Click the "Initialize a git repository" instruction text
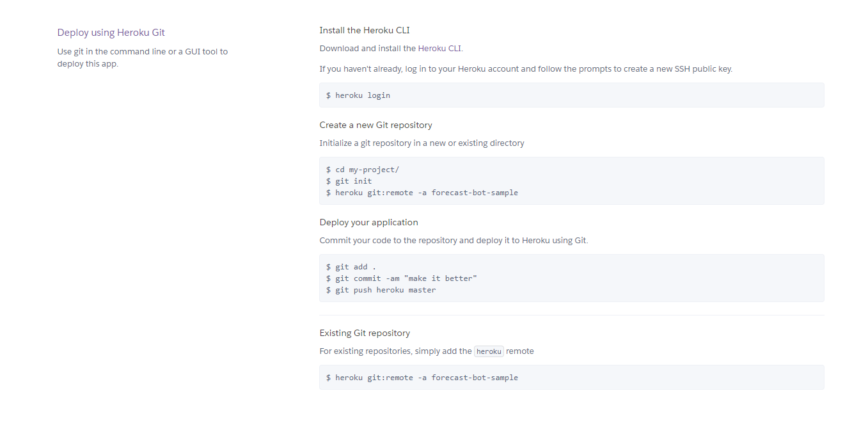The width and height of the screenshot is (868, 432). pos(422,143)
